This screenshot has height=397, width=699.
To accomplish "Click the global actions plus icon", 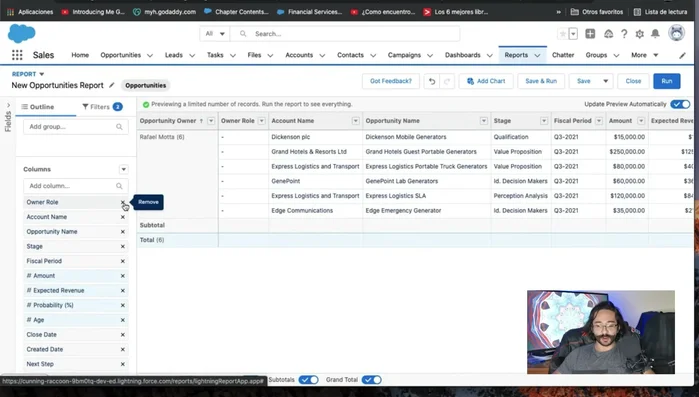I will coord(590,34).
